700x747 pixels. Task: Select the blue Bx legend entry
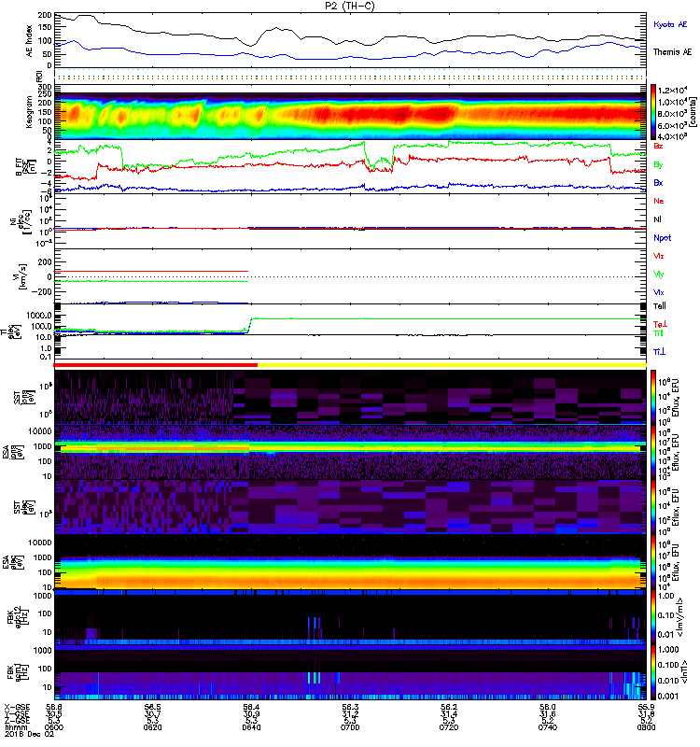659,183
